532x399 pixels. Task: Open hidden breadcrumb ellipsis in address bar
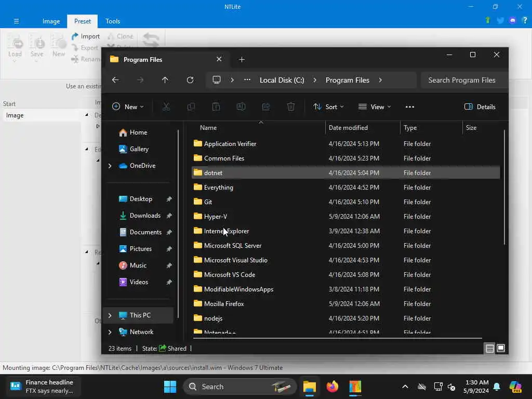(247, 79)
